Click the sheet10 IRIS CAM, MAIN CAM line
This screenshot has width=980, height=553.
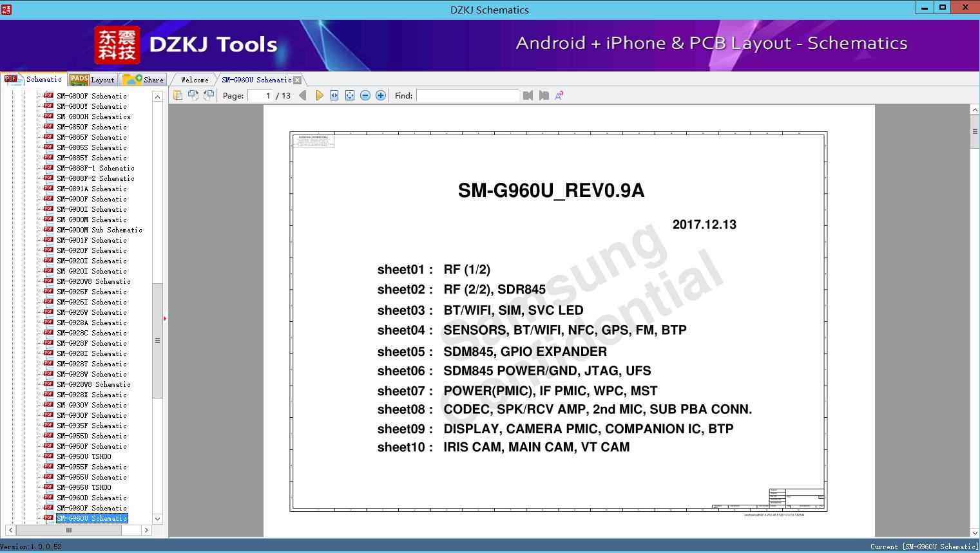(x=503, y=447)
